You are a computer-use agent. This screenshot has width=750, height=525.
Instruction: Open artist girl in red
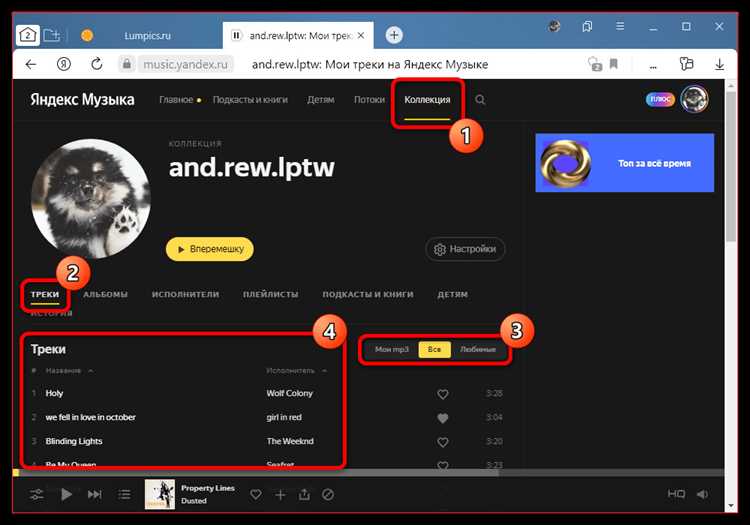click(284, 417)
